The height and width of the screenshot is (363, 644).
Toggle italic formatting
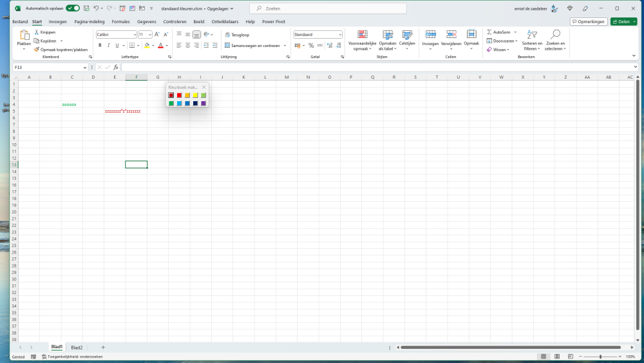(x=108, y=45)
